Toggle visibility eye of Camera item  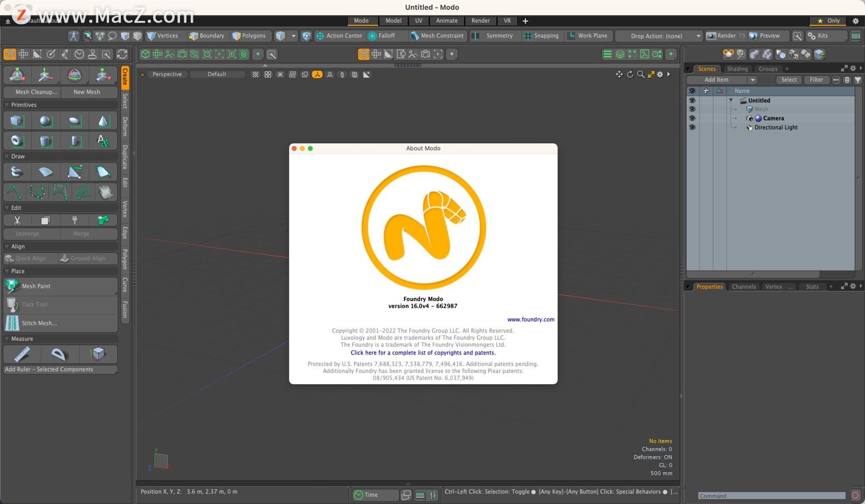tap(692, 118)
